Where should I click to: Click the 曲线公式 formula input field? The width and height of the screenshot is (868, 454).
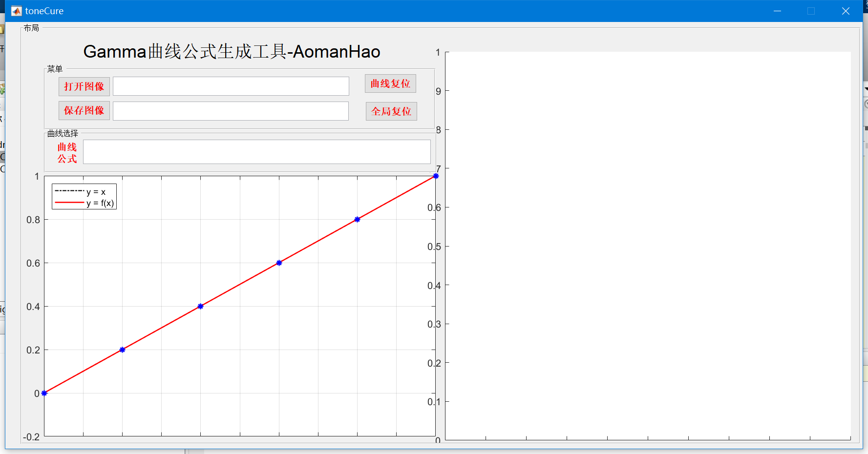(x=256, y=152)
